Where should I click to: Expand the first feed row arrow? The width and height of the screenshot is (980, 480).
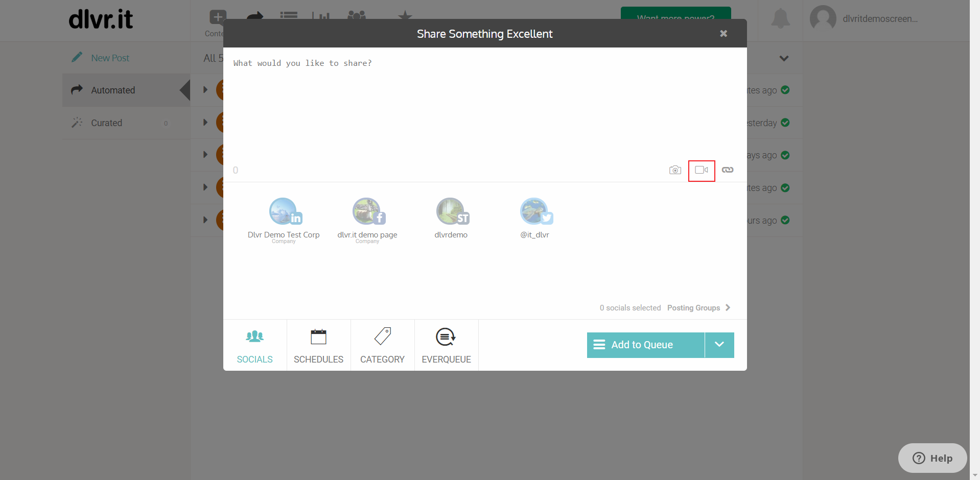point(205,90)
